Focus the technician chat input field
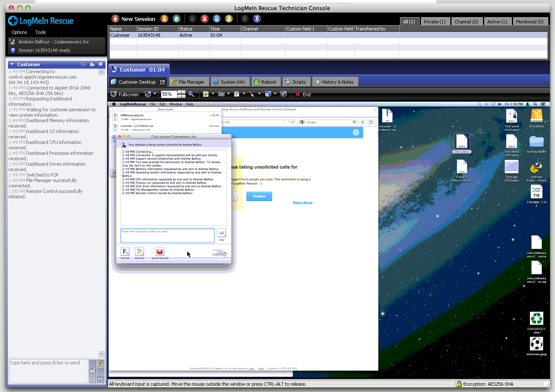Screen dimensions: 555x392 [x=49, y=371]
